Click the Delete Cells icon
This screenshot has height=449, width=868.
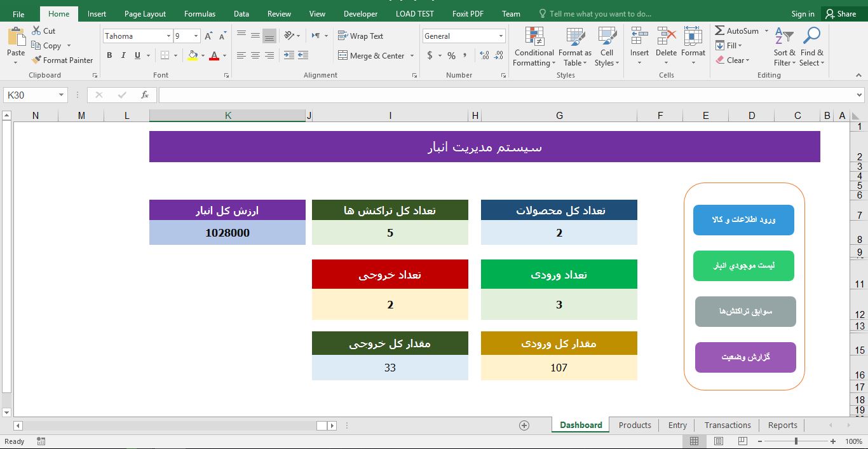tap(665, 46)
